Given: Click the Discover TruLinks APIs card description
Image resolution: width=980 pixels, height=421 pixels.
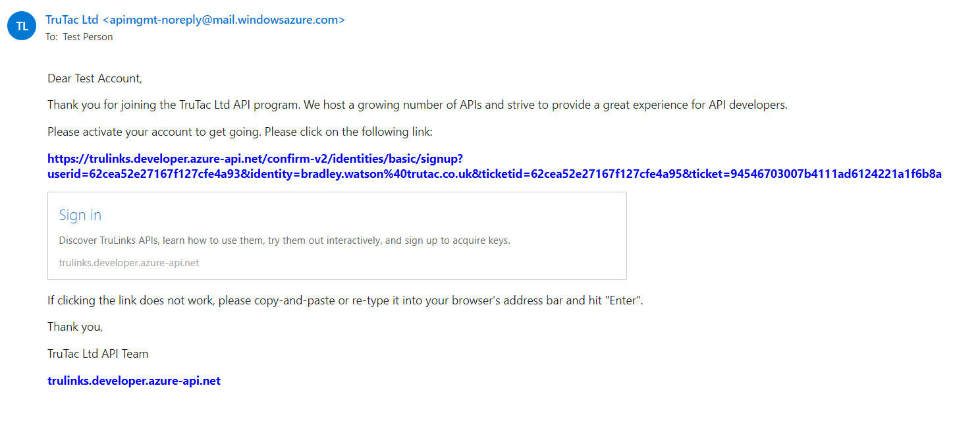Looking at the screenshot, I should 285,240.
